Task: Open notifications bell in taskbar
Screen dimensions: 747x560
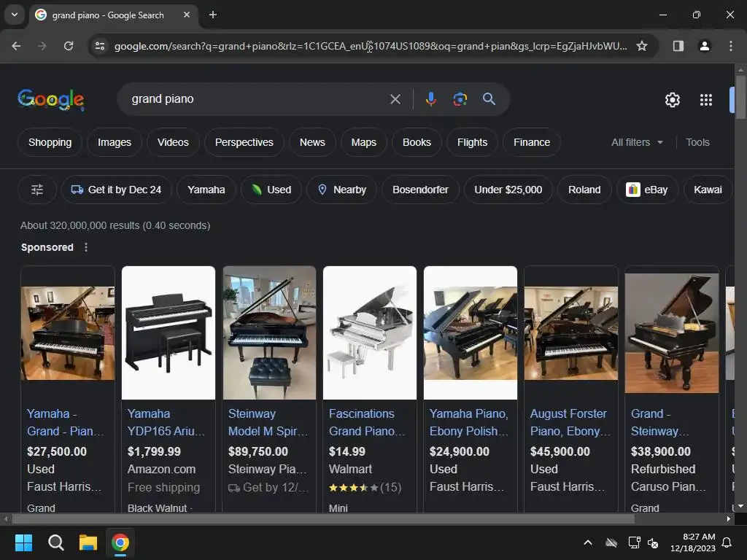Action: pyautogui.click(x=727, y=542)
